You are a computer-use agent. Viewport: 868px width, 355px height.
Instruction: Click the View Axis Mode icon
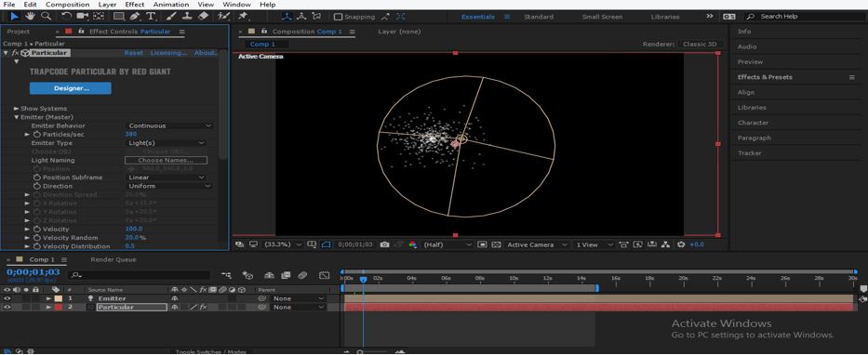point(316,17)
